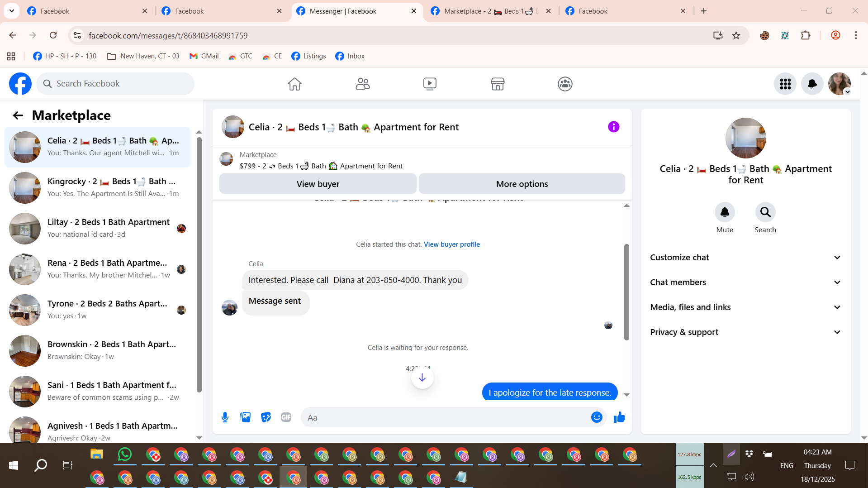Show hidden system tray icons

[x=713, y=465]
